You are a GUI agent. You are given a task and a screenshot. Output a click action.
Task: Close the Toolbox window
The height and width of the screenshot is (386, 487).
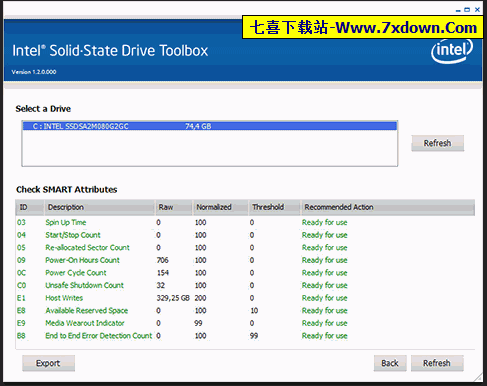pos(477,10)
